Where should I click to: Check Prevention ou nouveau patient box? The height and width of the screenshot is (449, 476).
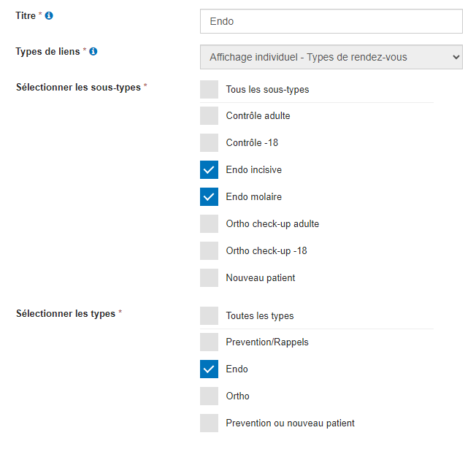coord(209,423)
